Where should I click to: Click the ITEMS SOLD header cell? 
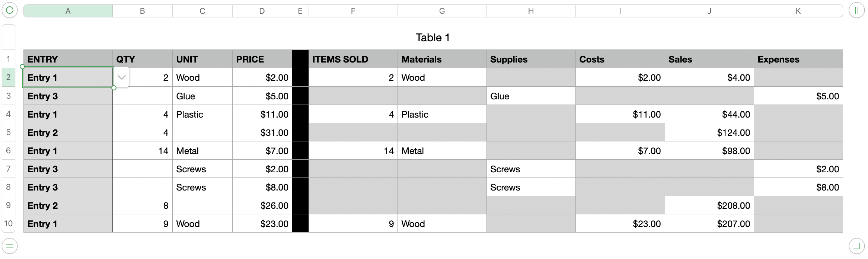click(353, 59)
